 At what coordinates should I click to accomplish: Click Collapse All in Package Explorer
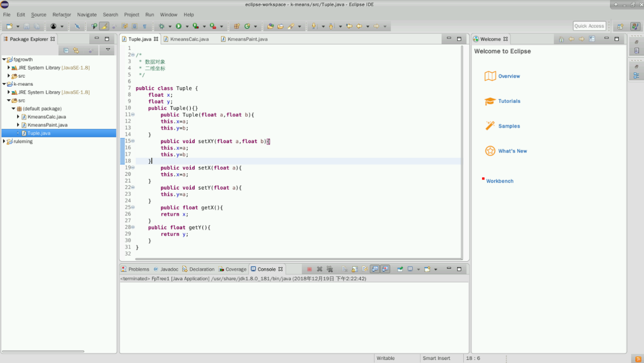tap(66, 50)
